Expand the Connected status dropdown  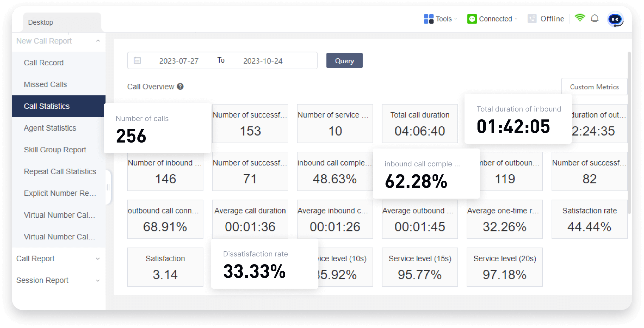pyautogui.click(x=515, y=19)
